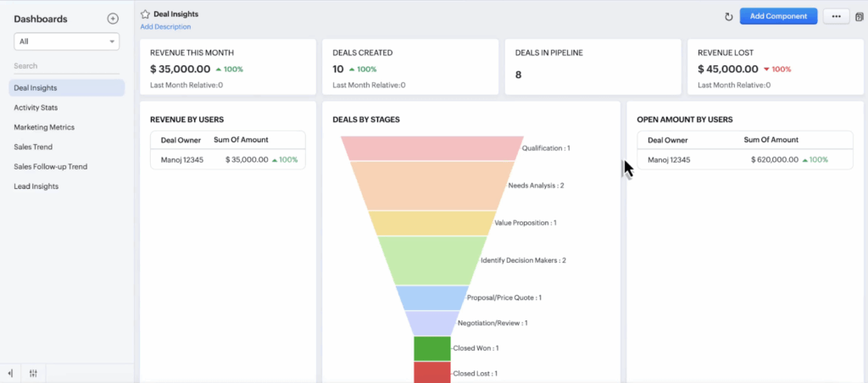Select Sales Trend in the sidebar
This screenshot has width=868, height=383.
pyautogui.click(x=33, y=147)
